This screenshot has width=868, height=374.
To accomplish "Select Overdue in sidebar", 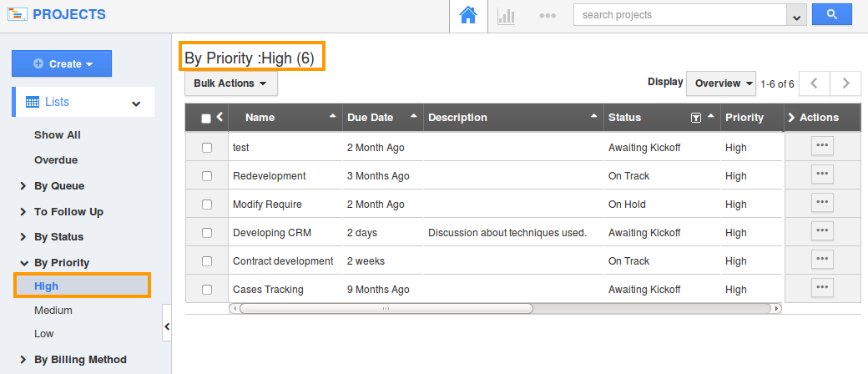I will point(56,160).
